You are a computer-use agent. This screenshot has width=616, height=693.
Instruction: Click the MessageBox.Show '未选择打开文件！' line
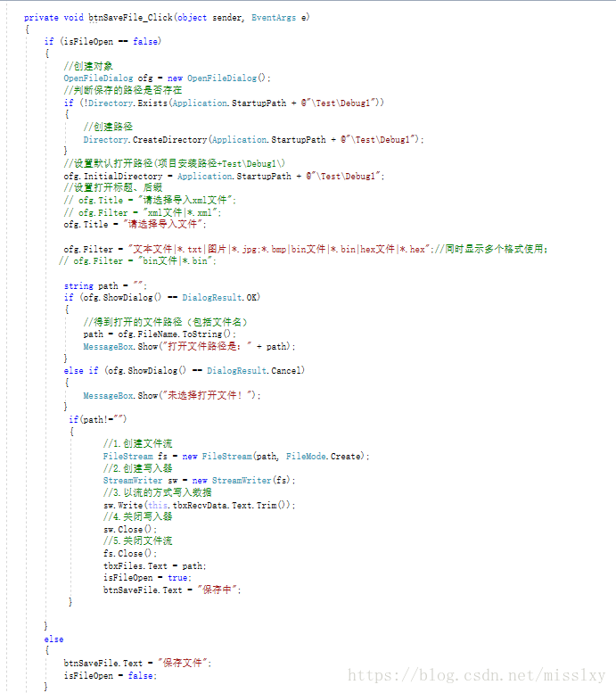[x=172, y=395]
